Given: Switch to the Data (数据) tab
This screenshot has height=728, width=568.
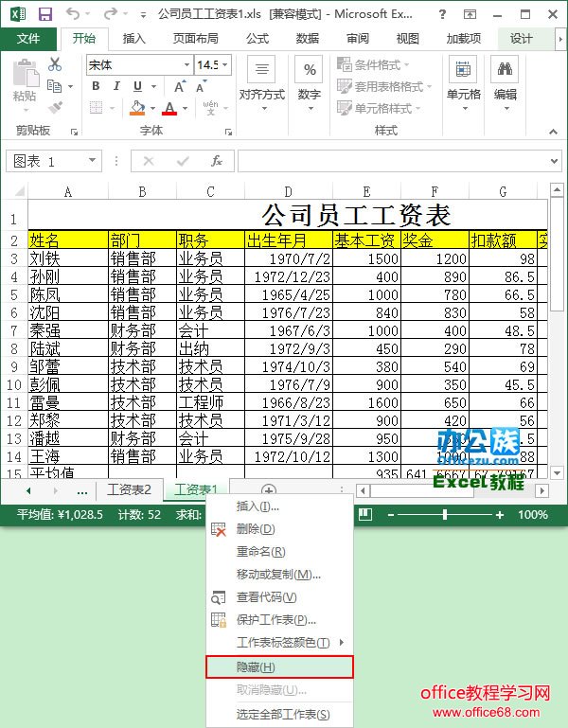Looking at the screenshot, I should [308, 39].
